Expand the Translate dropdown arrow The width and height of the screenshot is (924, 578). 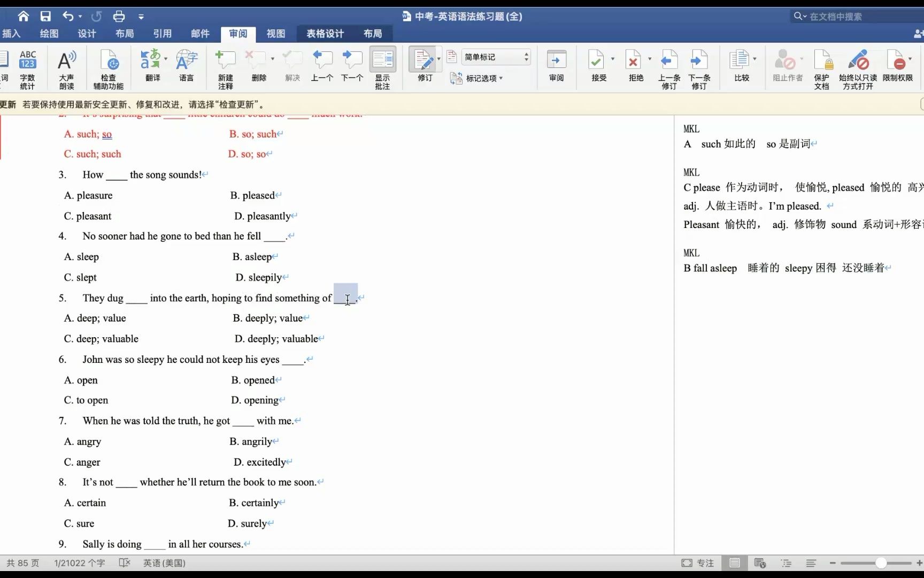pyautogui.click(x=166, y=59)
